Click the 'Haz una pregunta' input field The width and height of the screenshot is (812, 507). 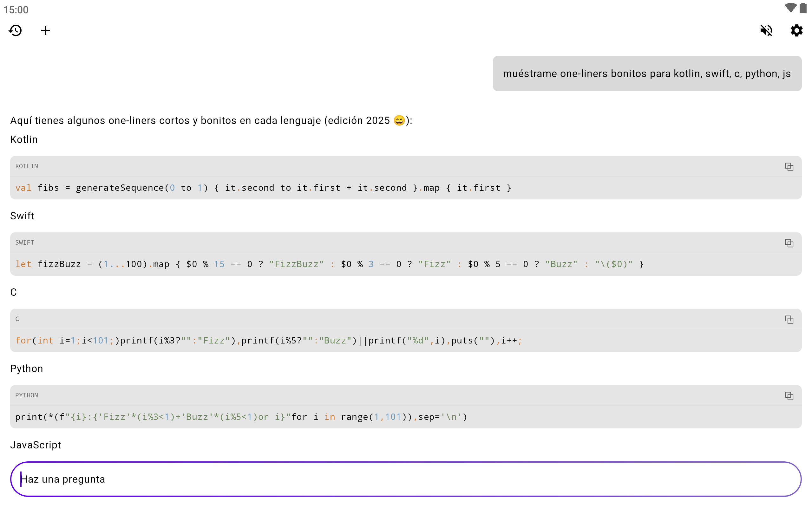pos(405,479)
